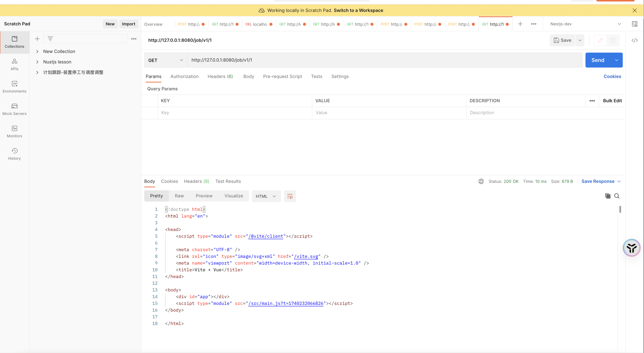This screenshot has height=353, width=644.
Task: Click the Bulk Edit link
Action: tap(612, 101)
